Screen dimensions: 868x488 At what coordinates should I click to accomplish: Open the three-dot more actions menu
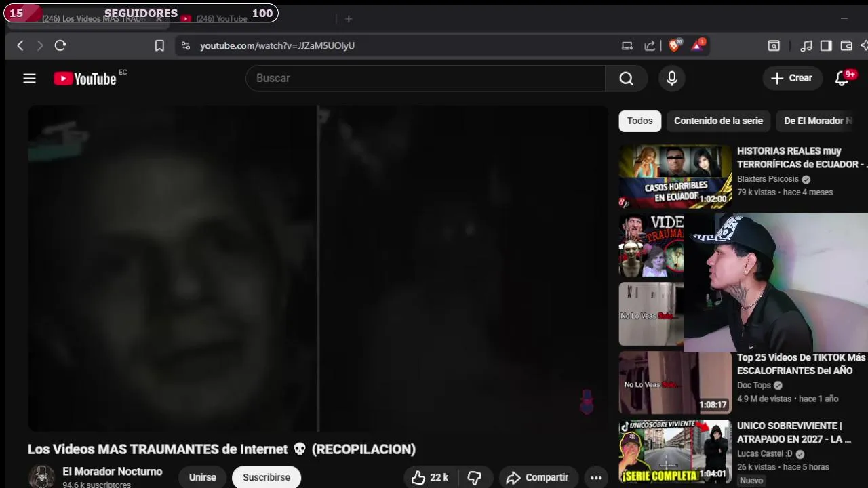[596, 477]
